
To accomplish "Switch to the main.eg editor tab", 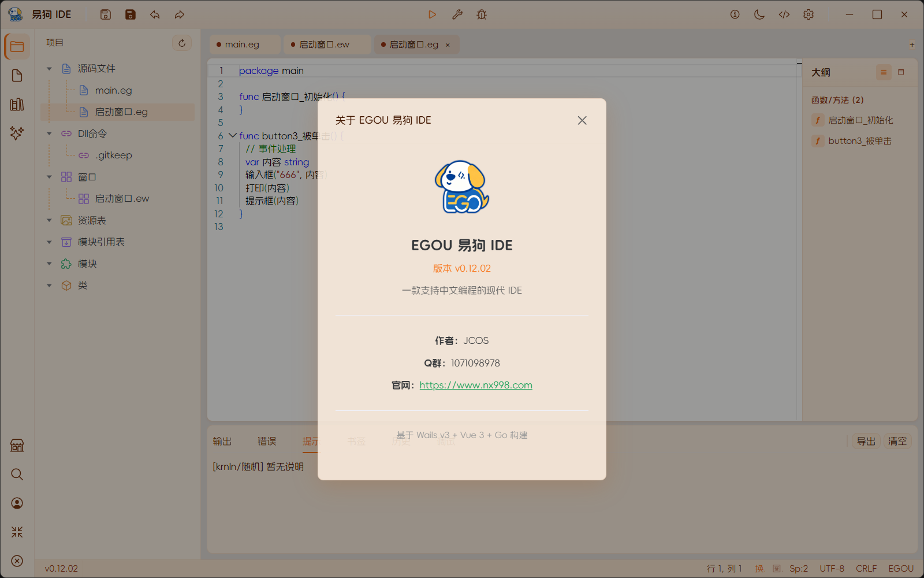I will point(245,45).
